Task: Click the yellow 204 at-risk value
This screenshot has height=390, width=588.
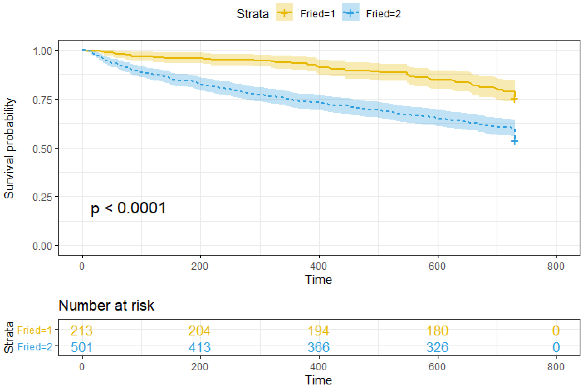Action: click(199, 331)
